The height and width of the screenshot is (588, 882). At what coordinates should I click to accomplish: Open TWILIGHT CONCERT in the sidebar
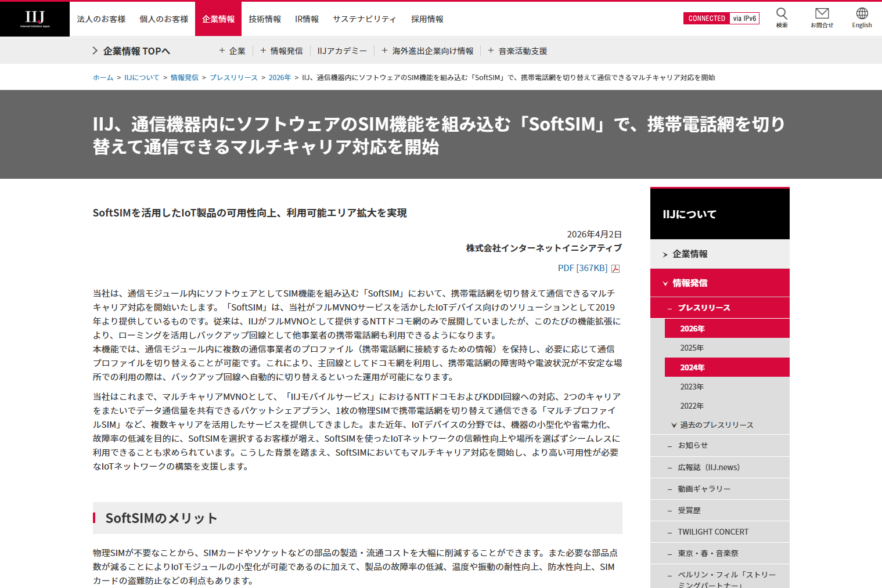tap(720, 532)
